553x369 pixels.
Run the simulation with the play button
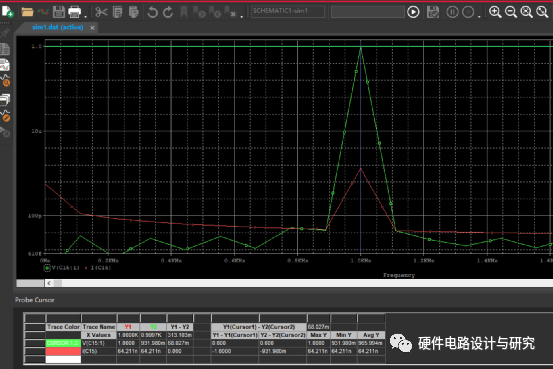[413, 12]
